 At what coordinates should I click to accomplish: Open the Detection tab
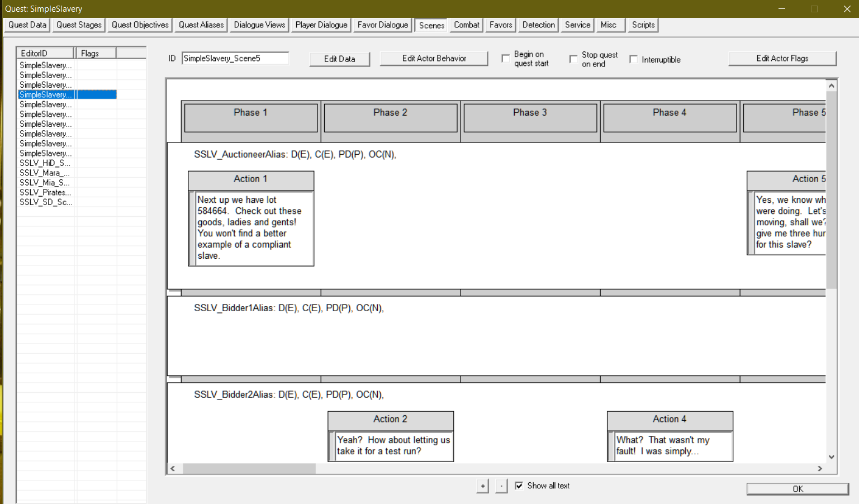click(x=538, y=25)
